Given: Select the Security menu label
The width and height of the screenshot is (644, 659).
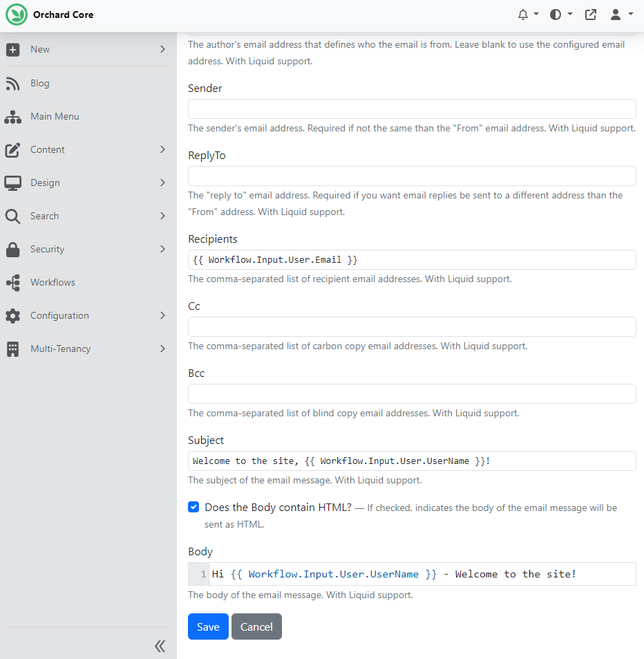Looking at the screenshot, I should pyautogui.click(x=48, y=249).
